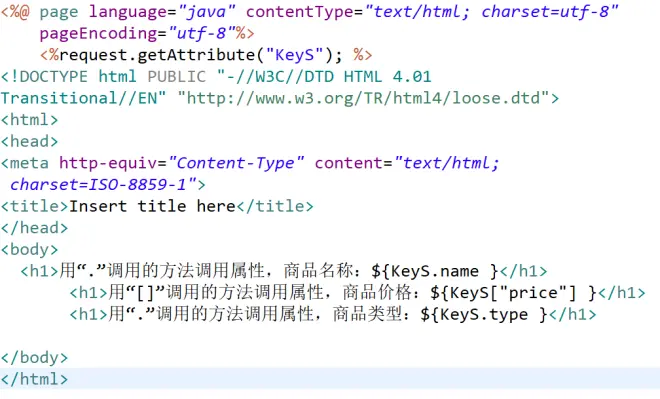Click the ${KeyS["price"] } expression
The image size is (660, 399).
point(514,293)
